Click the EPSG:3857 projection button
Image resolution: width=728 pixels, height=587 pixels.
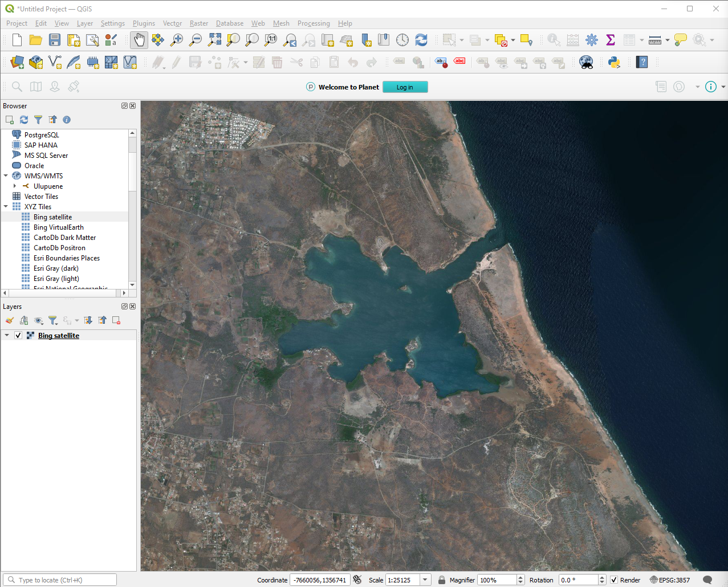tap(670, 580)
